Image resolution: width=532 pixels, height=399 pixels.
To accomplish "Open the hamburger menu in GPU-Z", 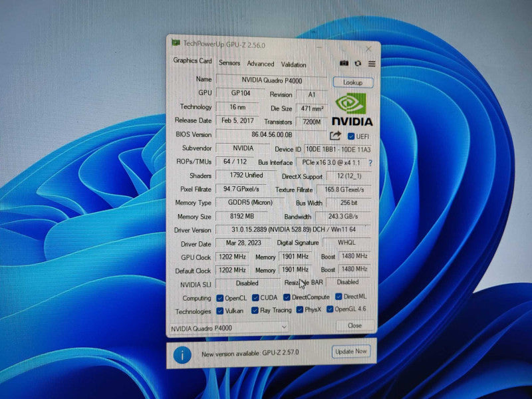I will 372,64.
